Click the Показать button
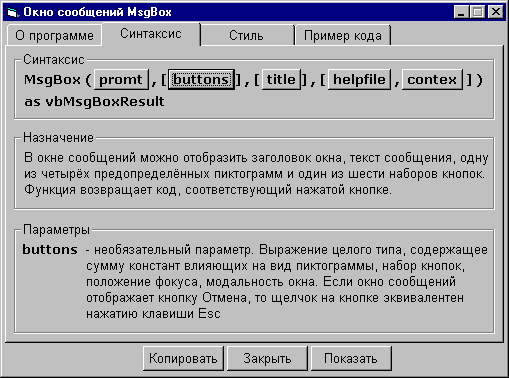 pyautogui.click(x=351, y=358)
